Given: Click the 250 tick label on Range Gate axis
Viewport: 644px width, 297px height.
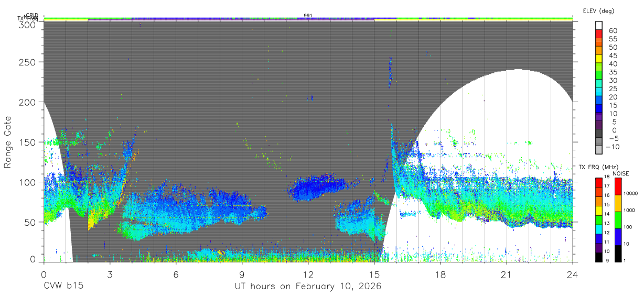Looking at the screenshot, I should coord(28,62).
